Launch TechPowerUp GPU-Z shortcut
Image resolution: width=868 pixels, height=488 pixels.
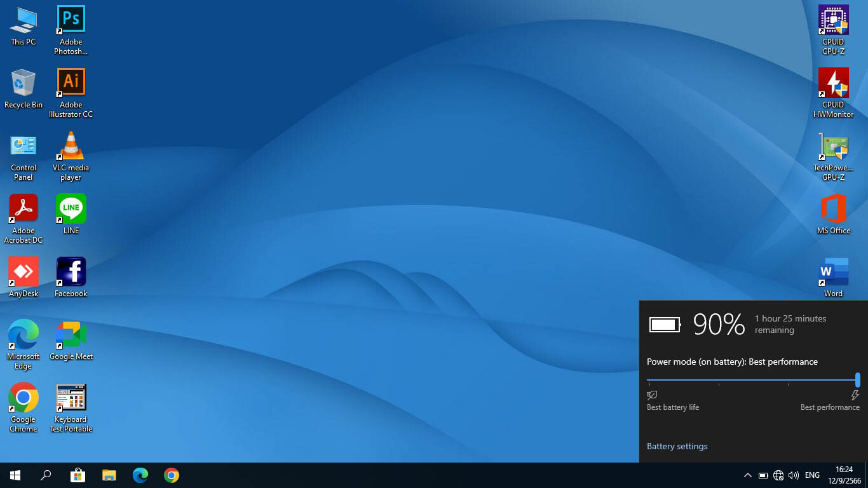[833, 157]
